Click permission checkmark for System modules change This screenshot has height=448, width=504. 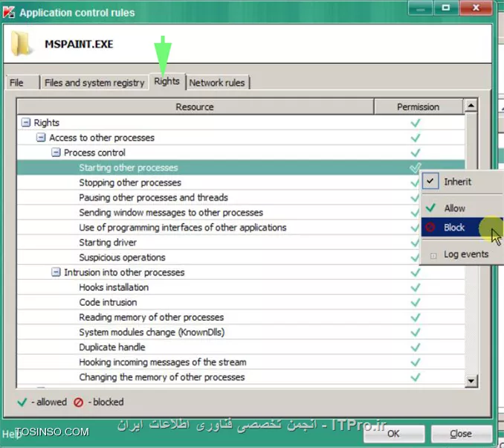click(416, 332)
